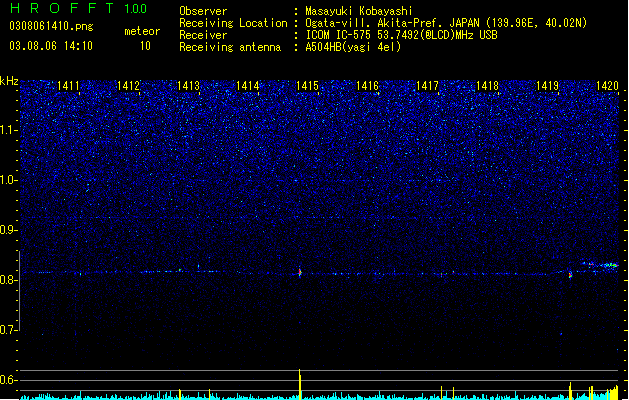The height and width of the screenshot is (400, 629).
Task: Click the 1411 time marker label
Action: click(68, 86)
